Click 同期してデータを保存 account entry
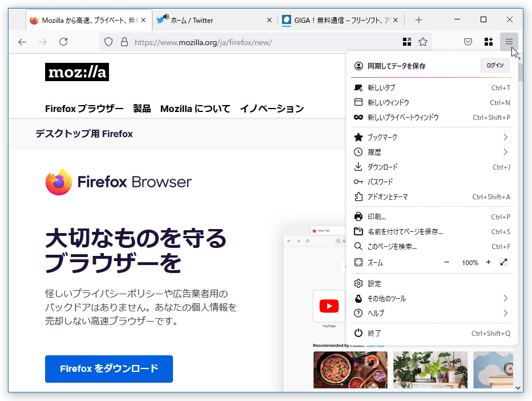The height and width of the screenshot is (401, 532). click(x=396, y=66)
